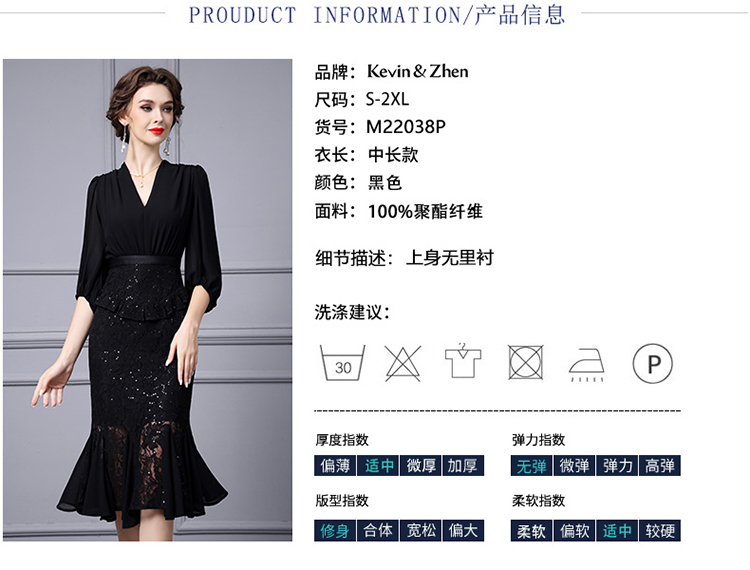Viewport: 750px width, 570px height.
Task: Select the highlighted 无弹 elasticity option
Action: click(531, 465)
